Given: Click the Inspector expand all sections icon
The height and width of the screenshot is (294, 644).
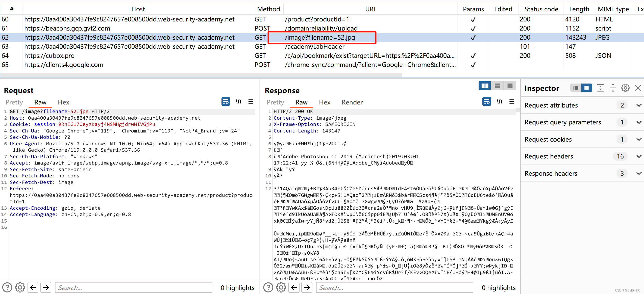Looking at the screenshot, I should [600, 88].
